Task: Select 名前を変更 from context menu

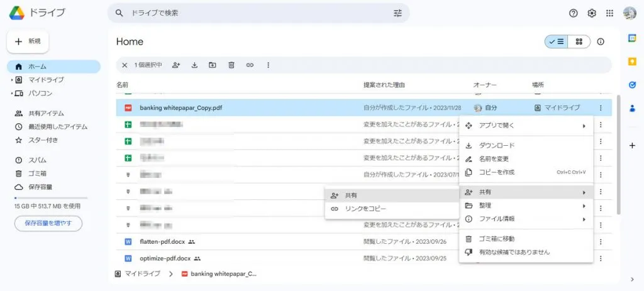Action: point(526,159)
